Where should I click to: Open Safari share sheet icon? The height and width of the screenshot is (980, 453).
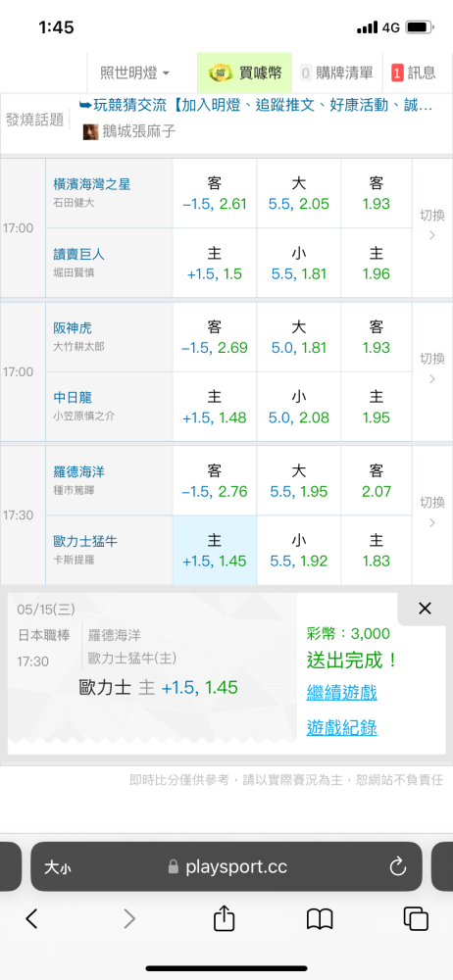[x=224, y=918]
